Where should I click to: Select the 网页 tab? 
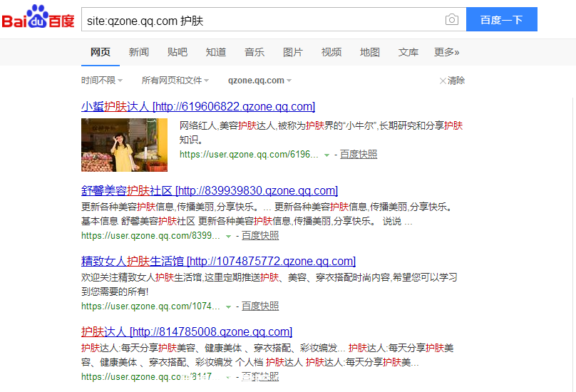[101, 52]
